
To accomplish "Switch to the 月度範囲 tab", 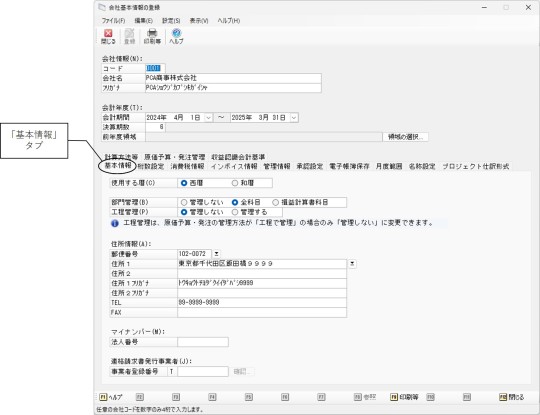I will click(389, 166).
